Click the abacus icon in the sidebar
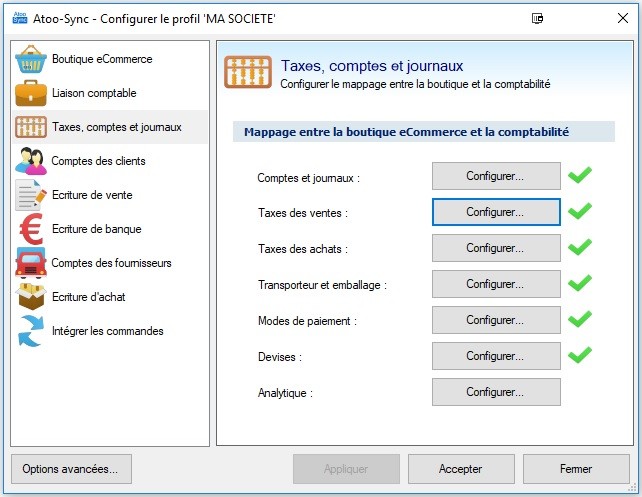The width and height of the screenshot is (642, 497). click(31, 127)
